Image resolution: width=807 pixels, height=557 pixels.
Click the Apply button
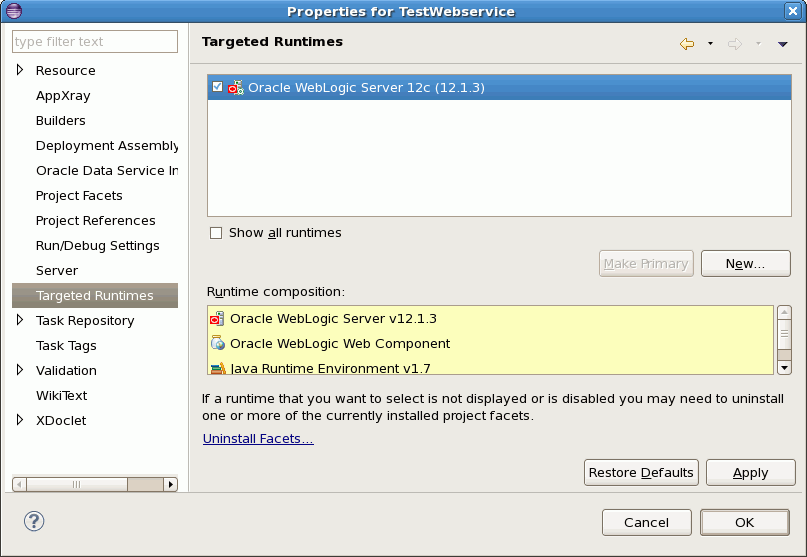[750, 473]
